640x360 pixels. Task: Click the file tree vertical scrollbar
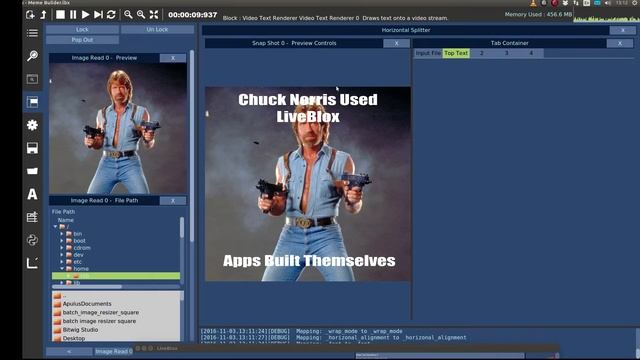[x=182, y=228]
